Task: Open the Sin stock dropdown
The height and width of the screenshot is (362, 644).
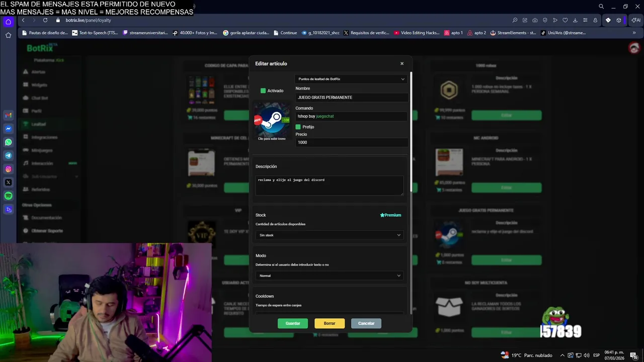Action: tap(330, 235)
